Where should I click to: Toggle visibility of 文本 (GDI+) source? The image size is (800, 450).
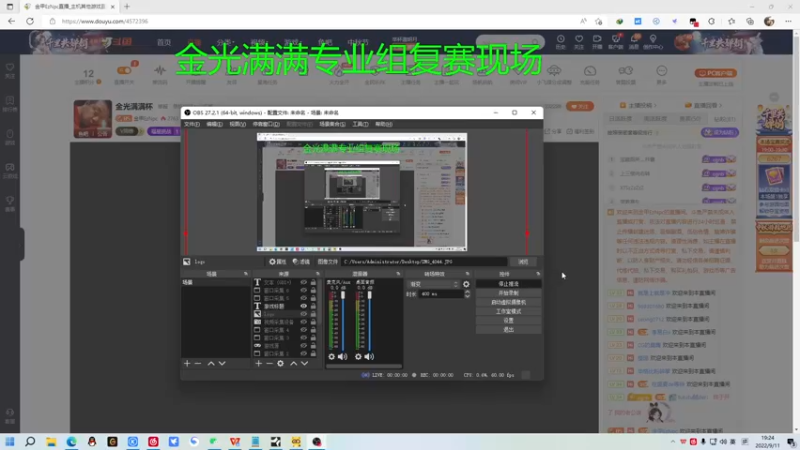click(x=304, y=282)
